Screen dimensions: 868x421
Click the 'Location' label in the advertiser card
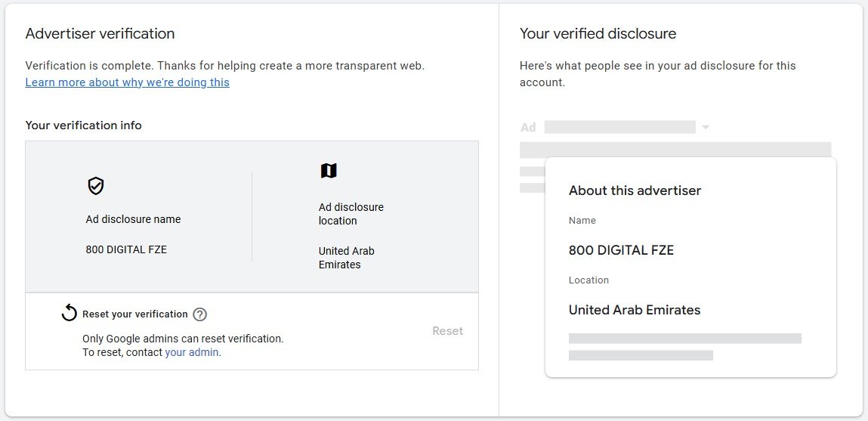click(x=588, y=280)
